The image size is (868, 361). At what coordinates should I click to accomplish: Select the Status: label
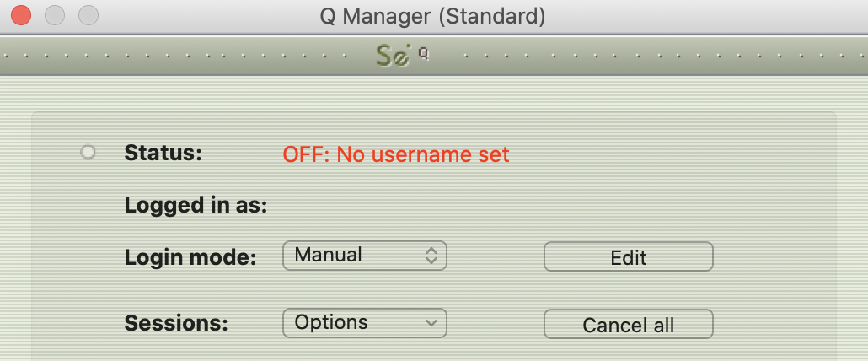(163, 154)
